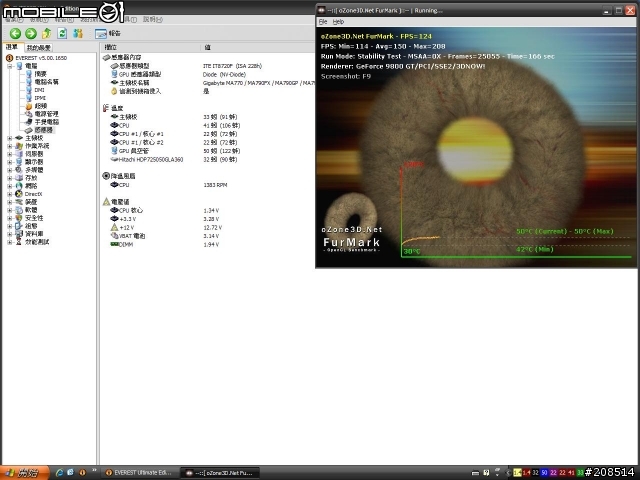Select the GPU sensor type row, Diode (NV-Diode)
The height and width of the screenshot is (480, 640).
pyautogui.click(x=208, y=74)
